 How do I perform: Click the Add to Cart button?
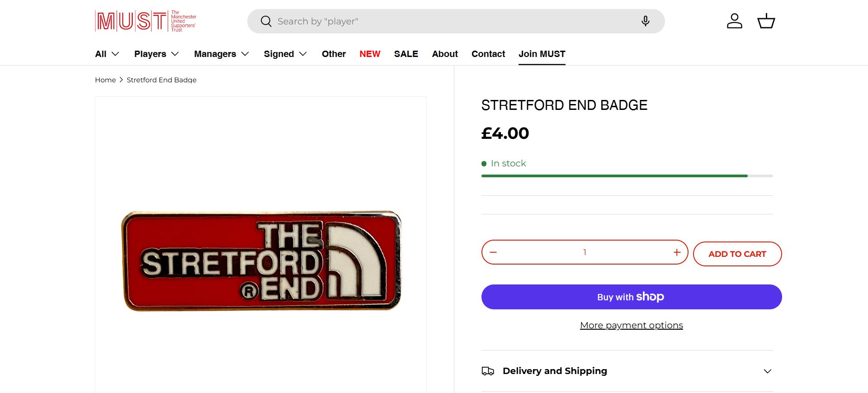(737, 254)
